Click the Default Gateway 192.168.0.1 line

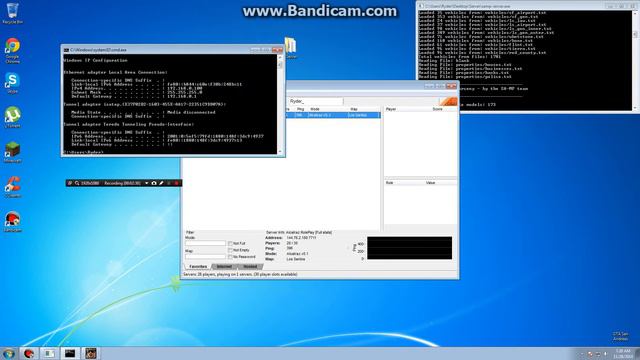[134, 96]
